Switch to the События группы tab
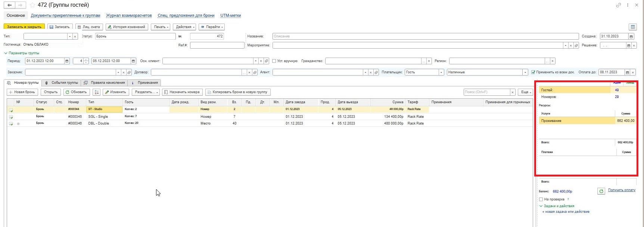Image resolution: width=644 pixels, height=227 pixels. tap(62, 83)
